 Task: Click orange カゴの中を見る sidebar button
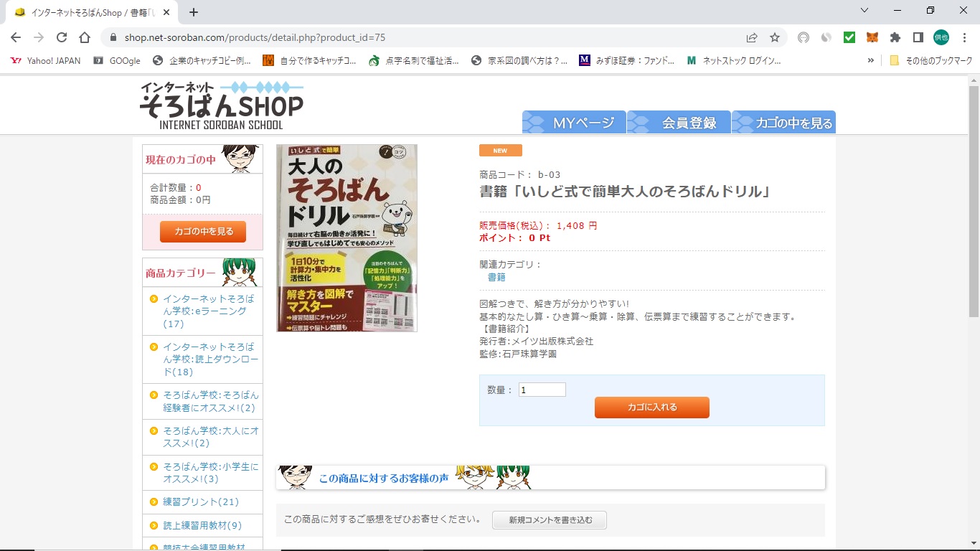pyautogui.click(x=202, y=231)
